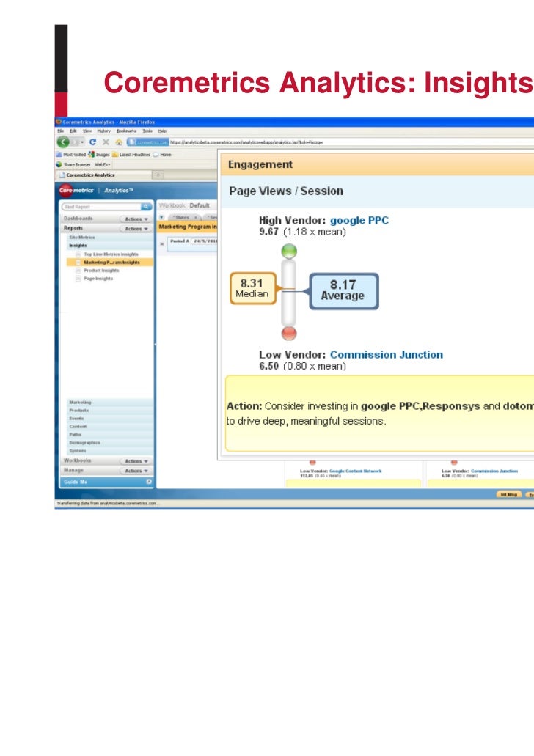534x756 pixels.
Task: Click the Page Insights document icon
Action: tap(78, 279)
